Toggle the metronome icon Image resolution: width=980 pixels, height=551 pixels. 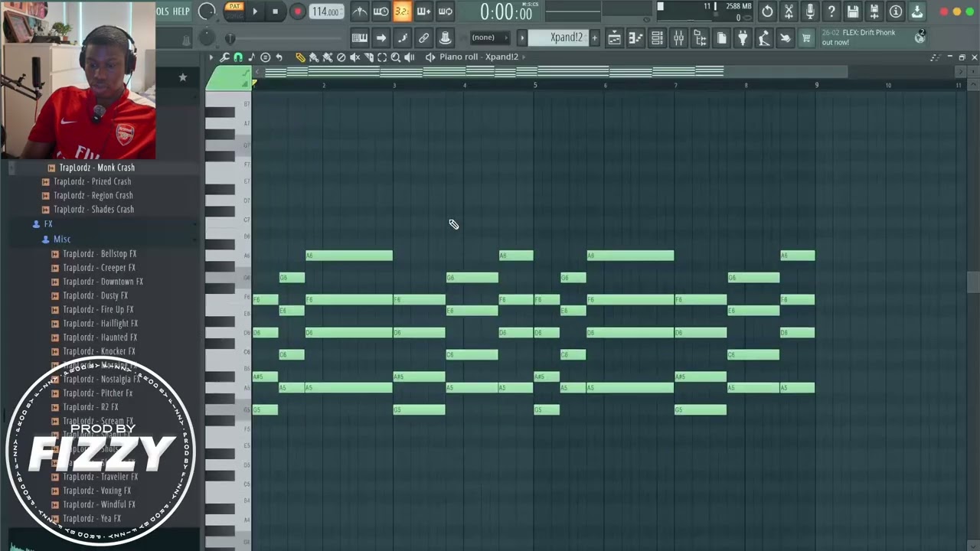[x=359, y=11]
